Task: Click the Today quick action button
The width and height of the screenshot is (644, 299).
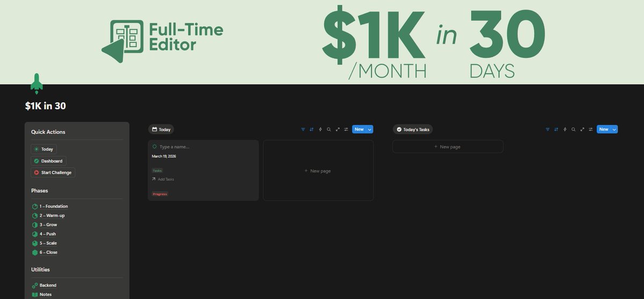Action: [43, 149]
